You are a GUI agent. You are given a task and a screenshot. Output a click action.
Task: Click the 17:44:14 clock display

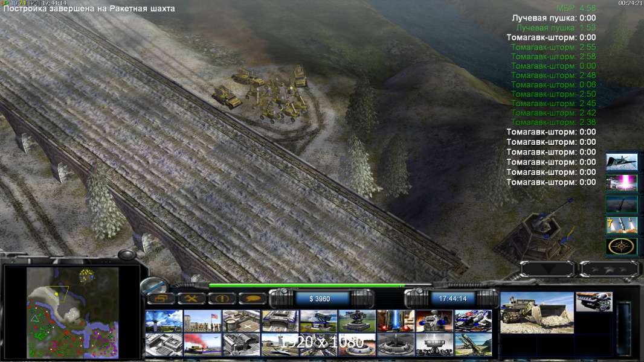tap(452, 299)
